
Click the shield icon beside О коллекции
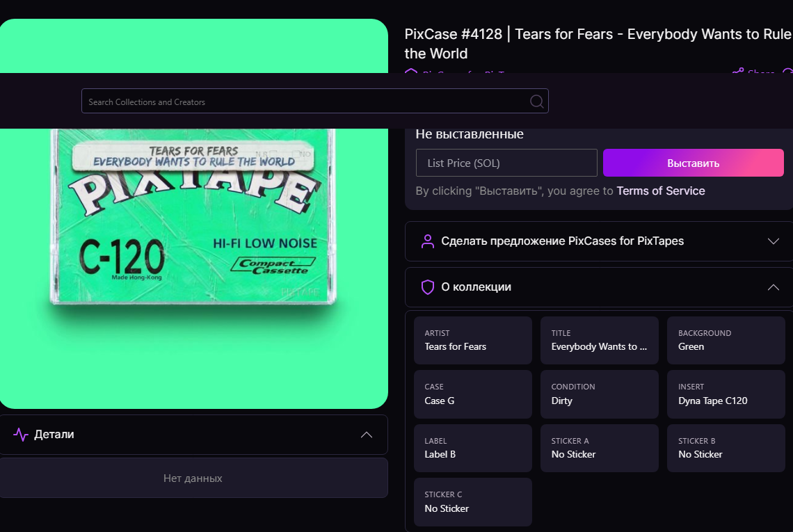(x=428, y=287)
